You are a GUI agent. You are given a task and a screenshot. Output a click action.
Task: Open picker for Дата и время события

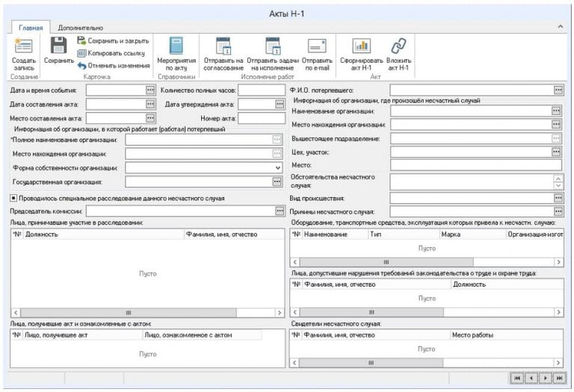tap(150, 90)
